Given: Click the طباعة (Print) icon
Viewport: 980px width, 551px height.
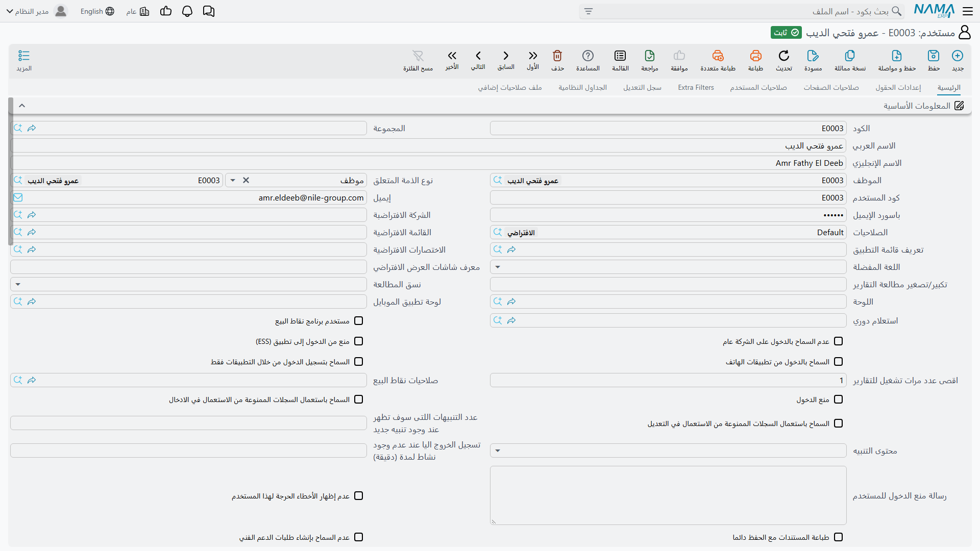Looking at the screenshot, I should pos(755,56).
